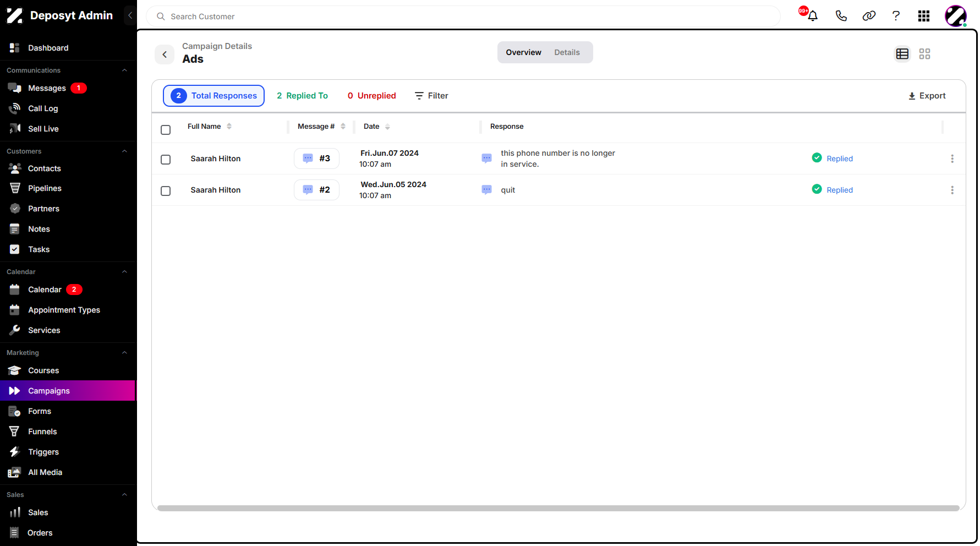Open the apps grid icon
Screen dimensions: 980x546
coord(924,16)
